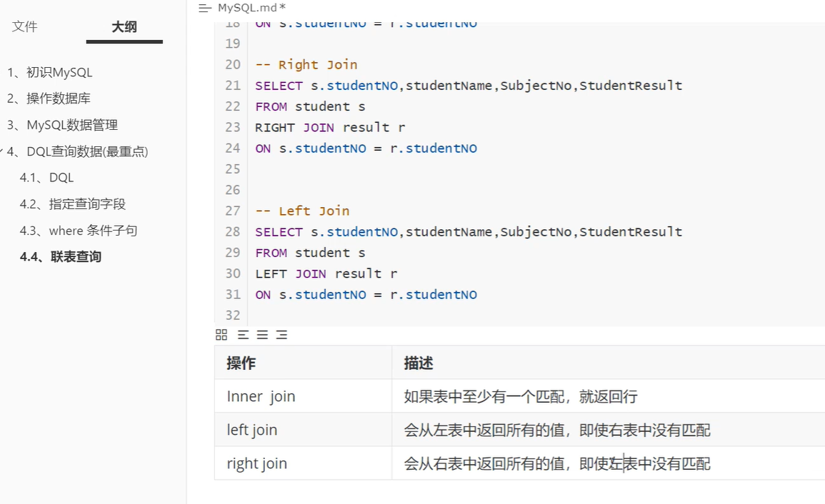Collapse the 4、DQL查询数据 outline section
This screenshot has width=825, height=504.
pyautogui.click(x=4, y=151)
